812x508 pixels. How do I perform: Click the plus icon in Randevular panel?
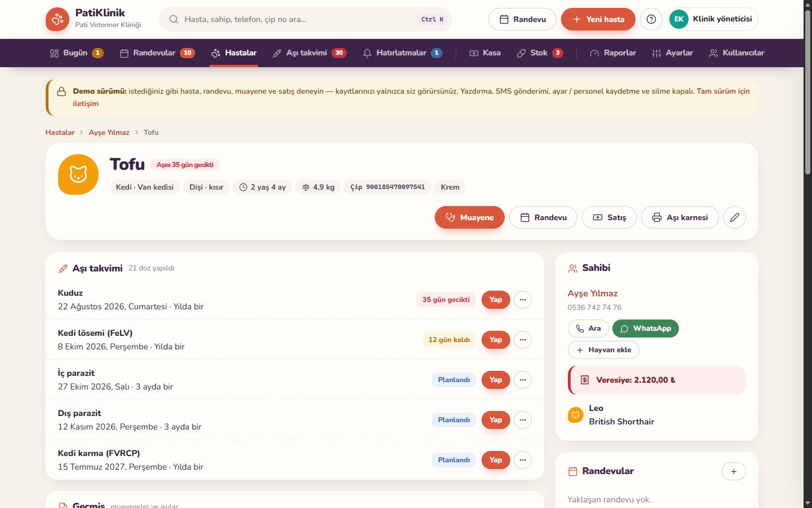[734, 471]
